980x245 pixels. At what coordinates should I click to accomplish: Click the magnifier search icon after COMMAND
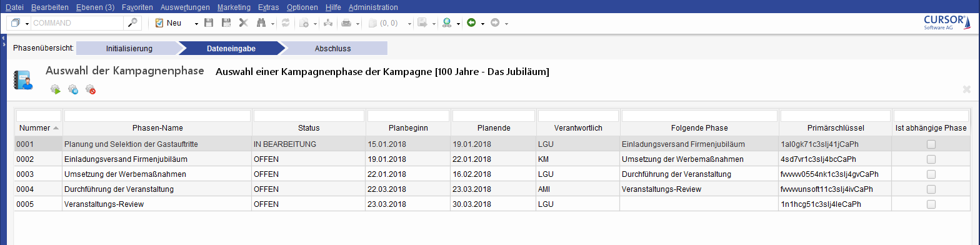point(132,23)
